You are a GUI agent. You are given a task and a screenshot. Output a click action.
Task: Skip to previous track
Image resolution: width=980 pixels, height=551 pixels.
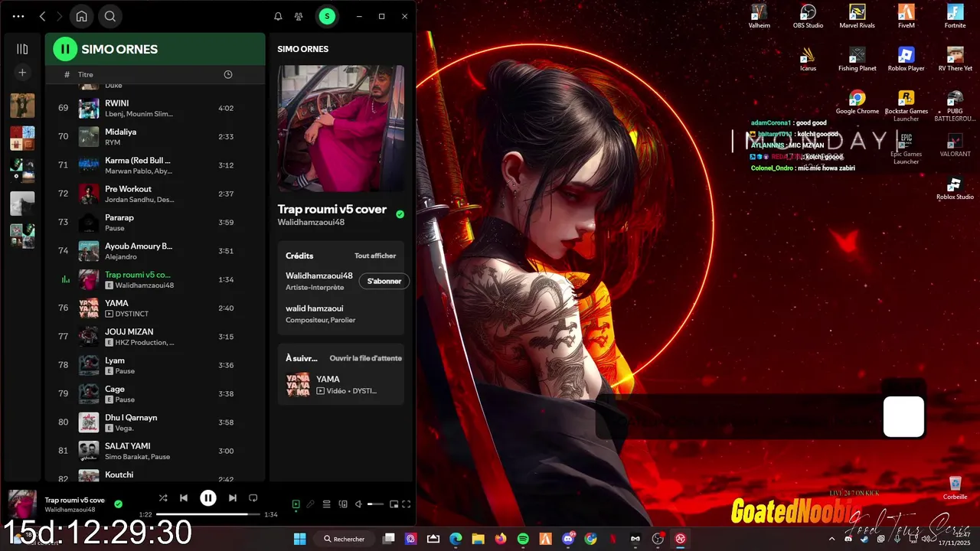point(184,498)
